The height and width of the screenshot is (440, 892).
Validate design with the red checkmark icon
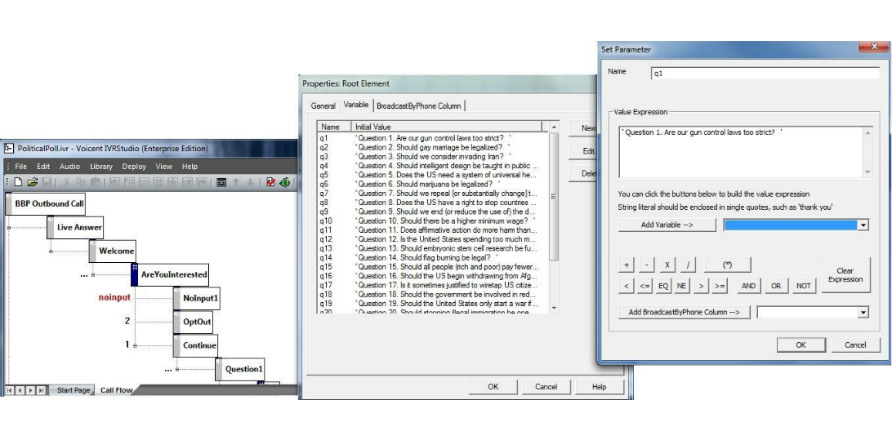tap(271, 182)
